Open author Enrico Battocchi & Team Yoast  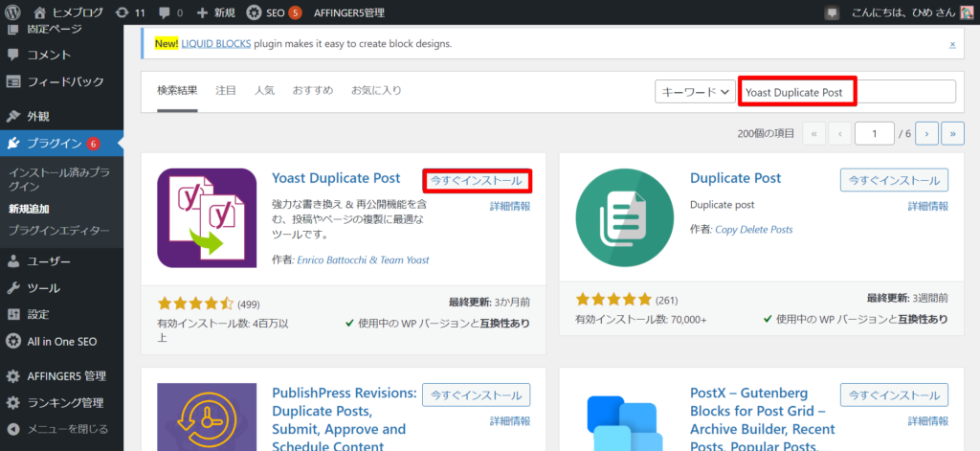[x=363, y=259]
